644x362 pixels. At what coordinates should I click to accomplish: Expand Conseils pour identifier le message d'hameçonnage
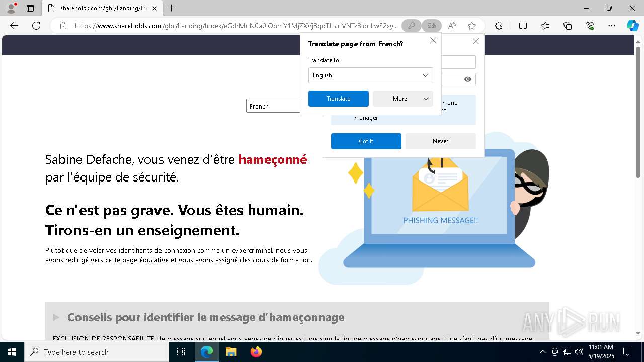point(206,317)
